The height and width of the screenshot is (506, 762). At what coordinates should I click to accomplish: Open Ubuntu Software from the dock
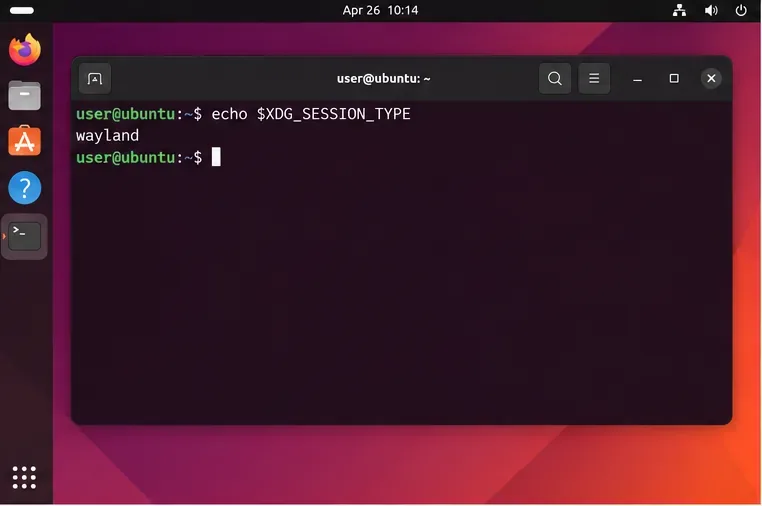click(x=24, y=141)
